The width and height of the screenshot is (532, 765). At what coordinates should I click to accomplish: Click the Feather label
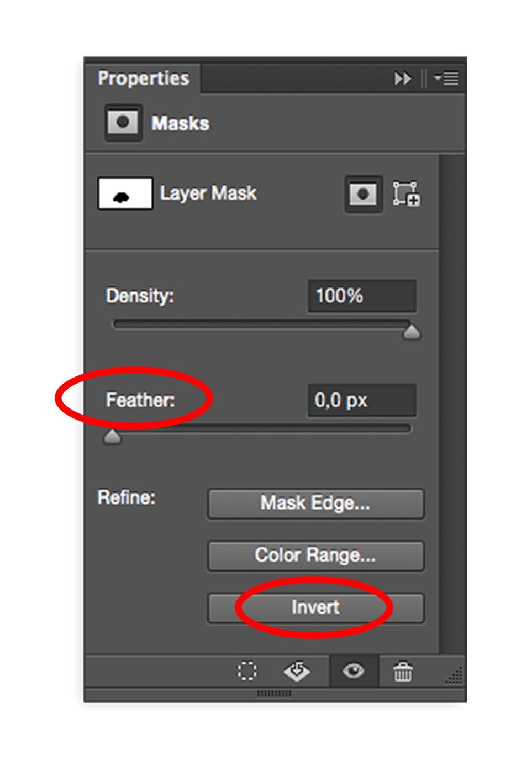pos(140,400)
